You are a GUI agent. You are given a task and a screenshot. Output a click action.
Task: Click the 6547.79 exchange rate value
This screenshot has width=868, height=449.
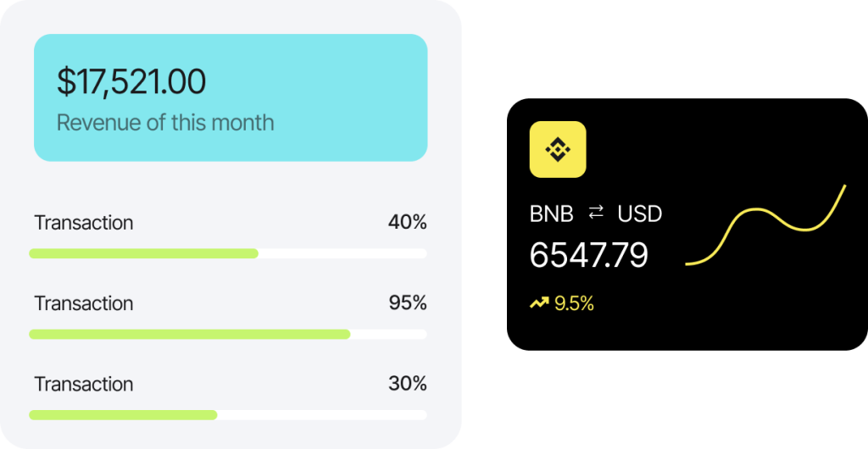[x=589, y=255]
